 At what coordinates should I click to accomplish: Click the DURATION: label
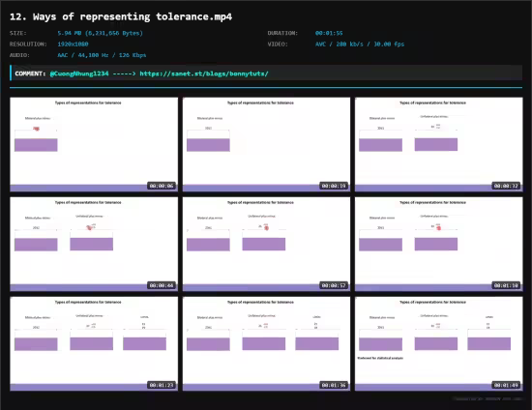(282, 33)
